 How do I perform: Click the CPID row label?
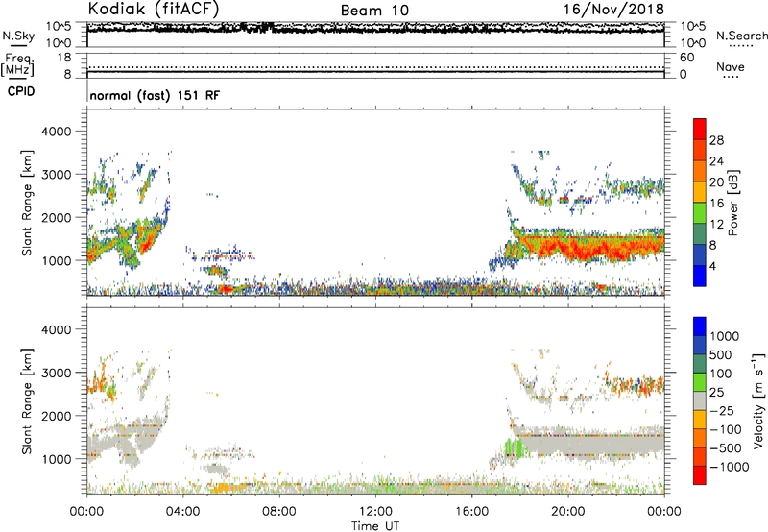click(x=21, y=91)
